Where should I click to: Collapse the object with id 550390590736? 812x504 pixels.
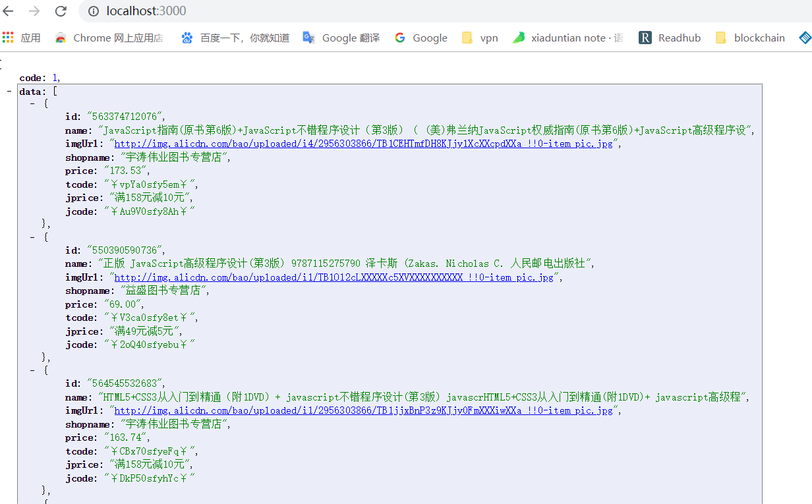(33, 237)
